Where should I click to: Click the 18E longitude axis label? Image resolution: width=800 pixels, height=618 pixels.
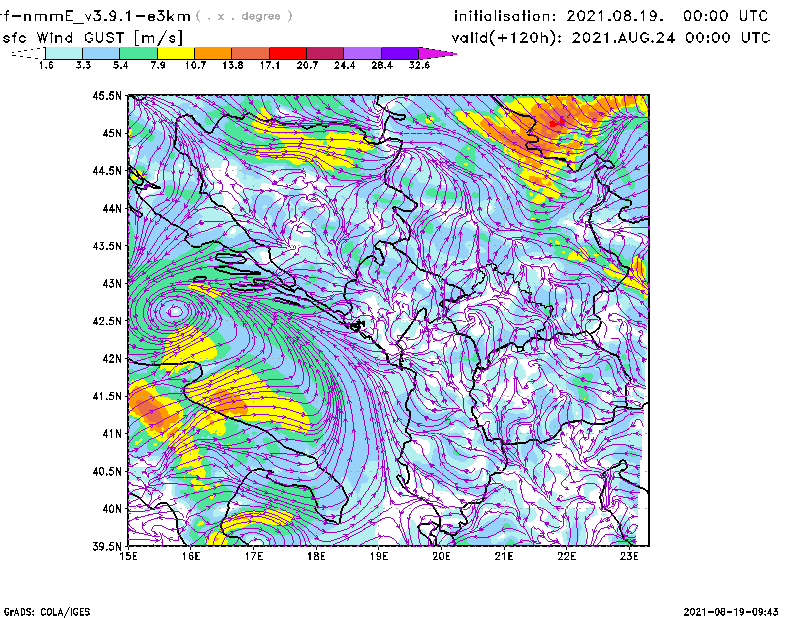[x=316, y=555]
